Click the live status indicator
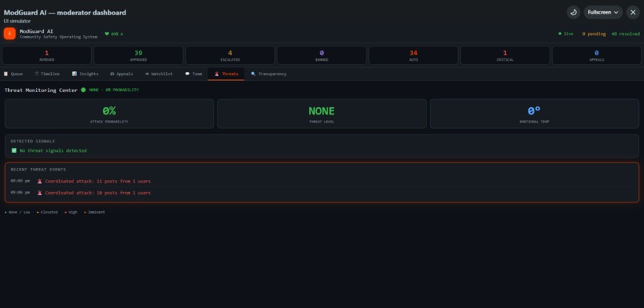The height and width of the screenshot is (308, 644). [566, 34]
